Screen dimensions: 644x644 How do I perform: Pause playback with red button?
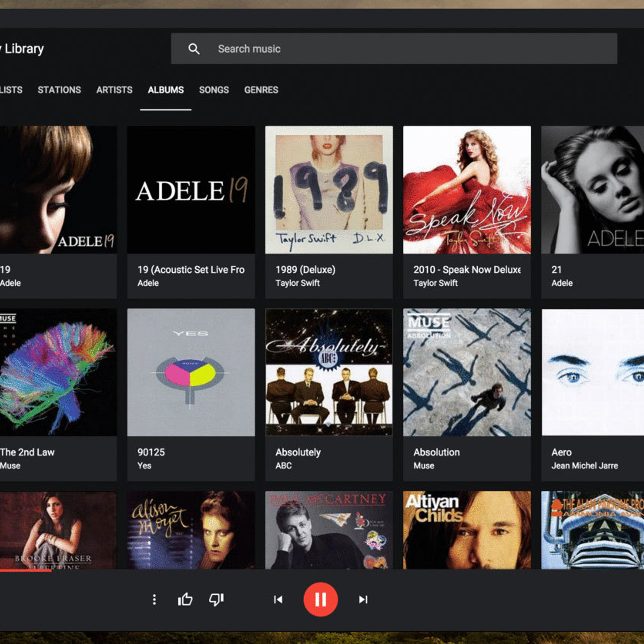click(x=320, y=599)
